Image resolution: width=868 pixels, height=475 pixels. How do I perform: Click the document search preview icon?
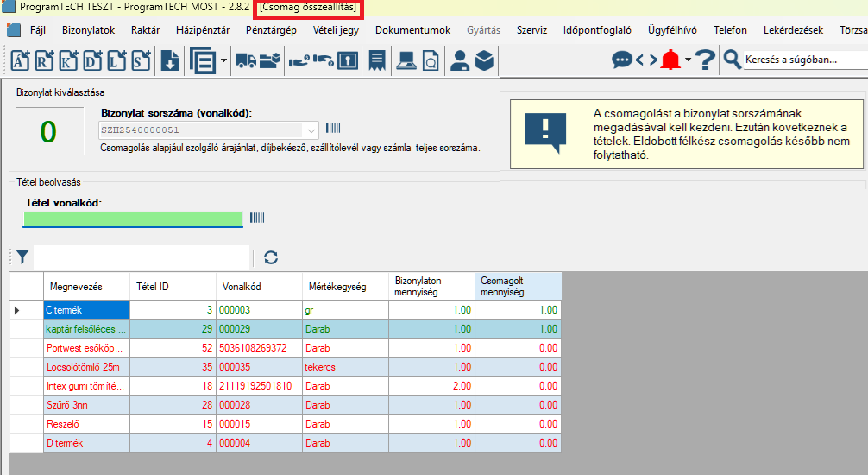point(431,60)
